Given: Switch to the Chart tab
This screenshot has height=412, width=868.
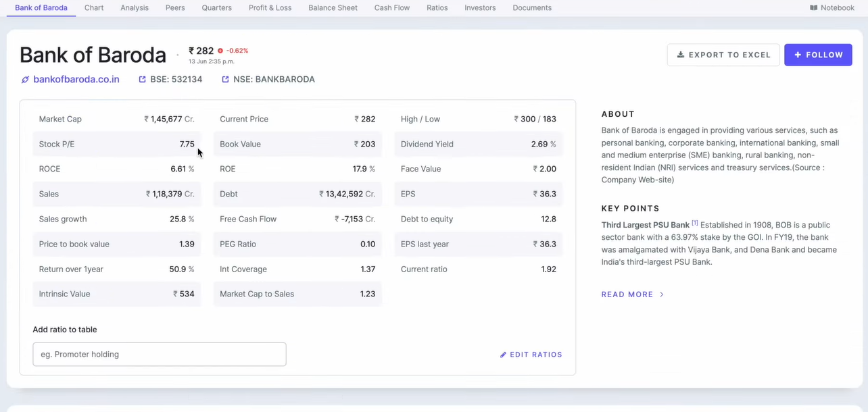Looking at the screenshot, I should point(94,8).
